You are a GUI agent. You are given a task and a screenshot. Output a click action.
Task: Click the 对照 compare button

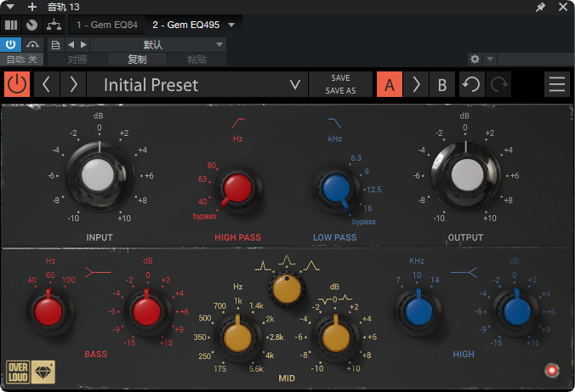[x=77, y=60]
